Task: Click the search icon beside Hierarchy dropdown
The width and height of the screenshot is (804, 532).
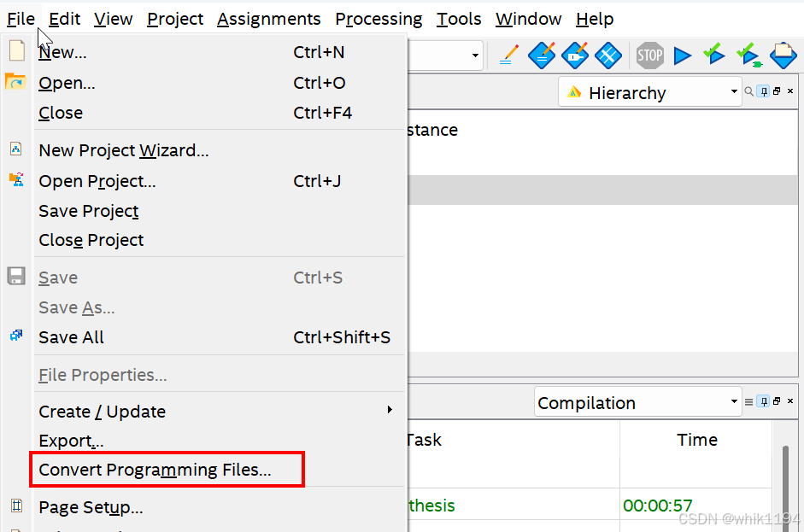Action: (x=748, y=91)
